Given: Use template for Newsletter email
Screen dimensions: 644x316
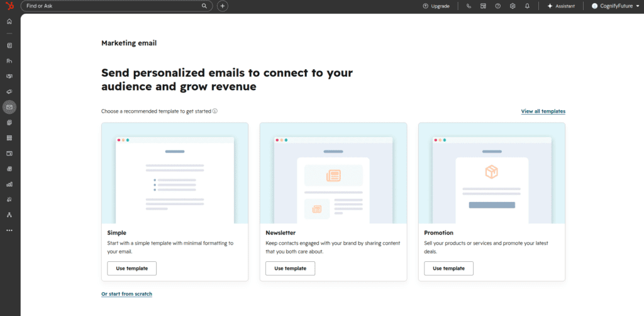Looking at the screenshot, I should click(x=291, y=268).
